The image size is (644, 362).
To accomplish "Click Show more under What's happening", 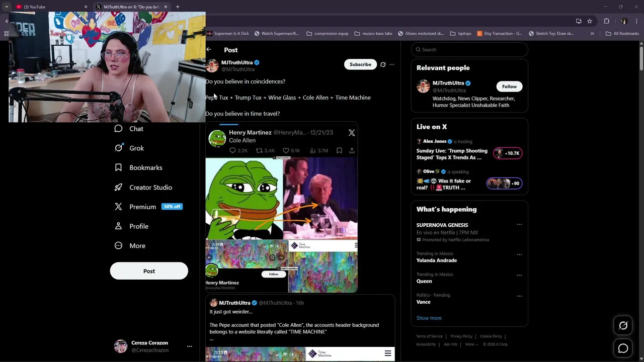I will click(x=429, y=318).
